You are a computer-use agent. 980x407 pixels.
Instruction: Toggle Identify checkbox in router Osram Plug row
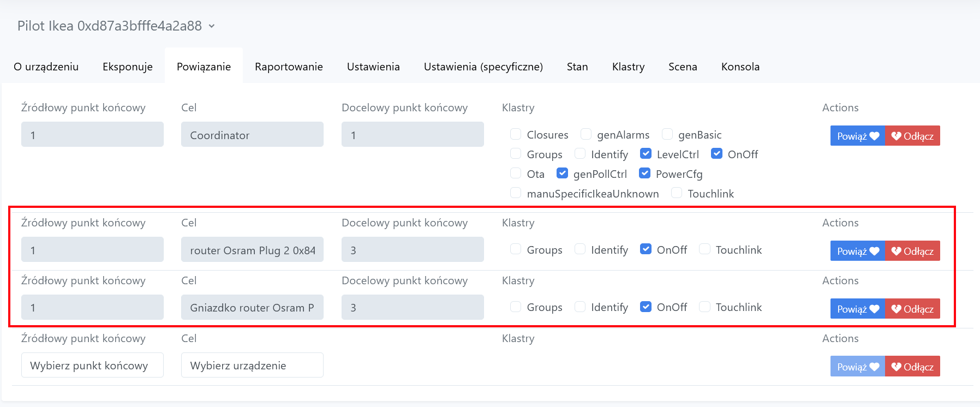coord(580,249)
